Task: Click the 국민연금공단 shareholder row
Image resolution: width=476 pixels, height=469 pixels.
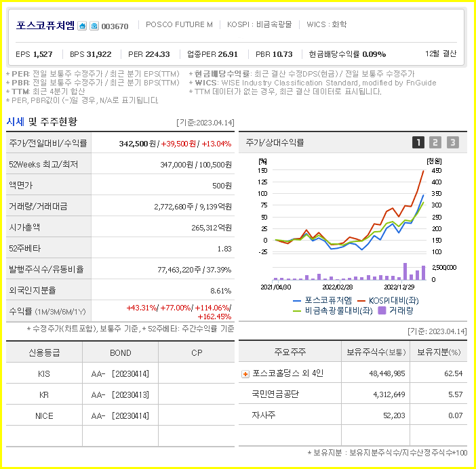Action: pyautogui.click(x=353, y=394)
